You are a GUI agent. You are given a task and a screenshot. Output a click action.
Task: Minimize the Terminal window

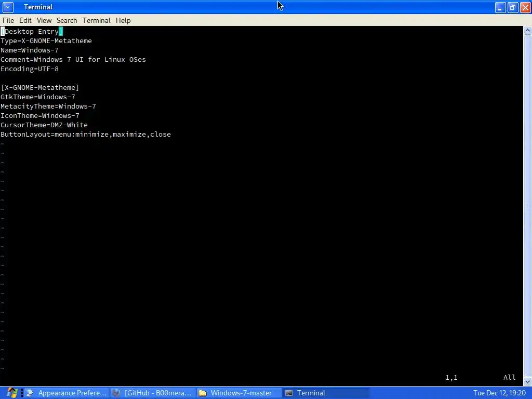pyautogui.click(x=500, y=7)
